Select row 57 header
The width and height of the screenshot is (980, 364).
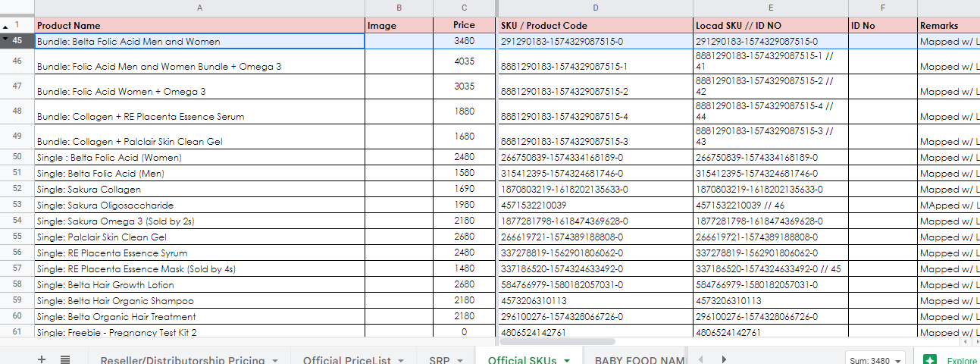17,268
